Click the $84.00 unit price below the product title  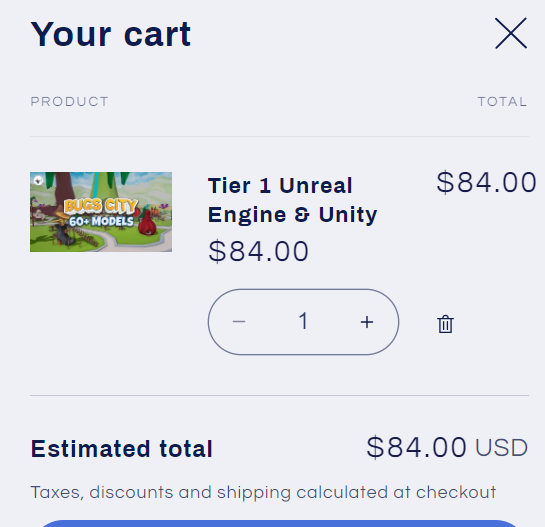pyautogui.click(x=259, y=251)
